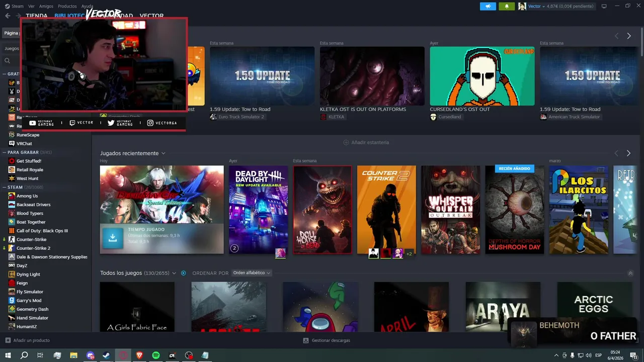Click the Gestionar descargas download icon

pyautogui.click(x=305, y=340)
